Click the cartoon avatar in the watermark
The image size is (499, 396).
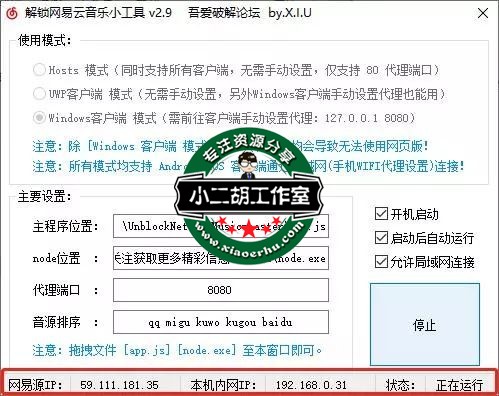click(x=248, y=166)
